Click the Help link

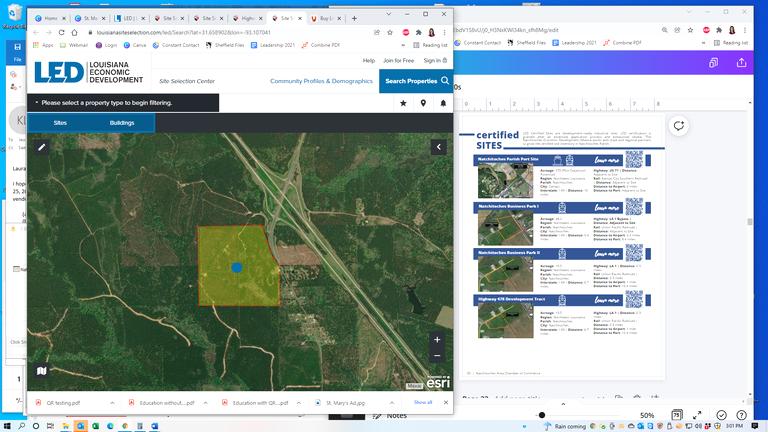369,61
